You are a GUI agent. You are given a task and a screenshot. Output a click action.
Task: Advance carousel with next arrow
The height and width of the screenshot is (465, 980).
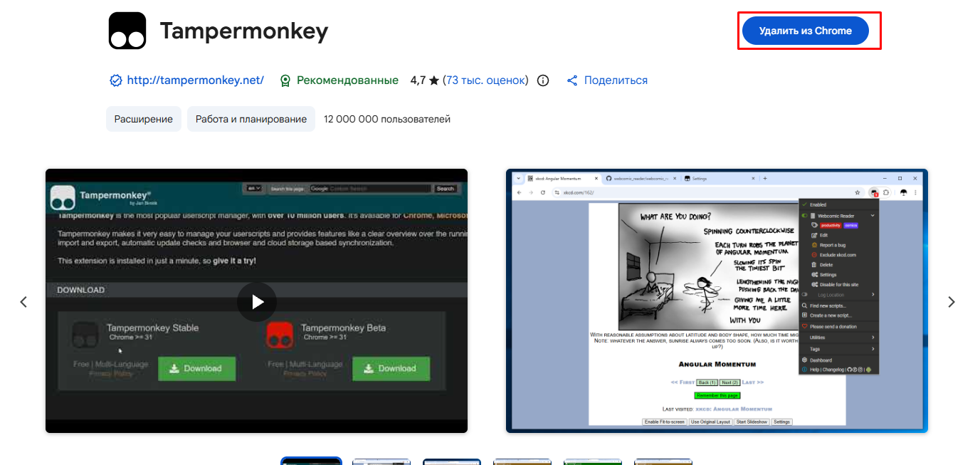coord(952,302)
